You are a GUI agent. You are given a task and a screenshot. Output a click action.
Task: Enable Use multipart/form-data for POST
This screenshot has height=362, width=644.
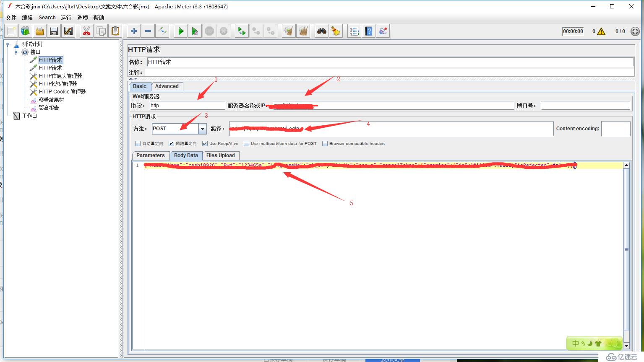coord(246,143)
